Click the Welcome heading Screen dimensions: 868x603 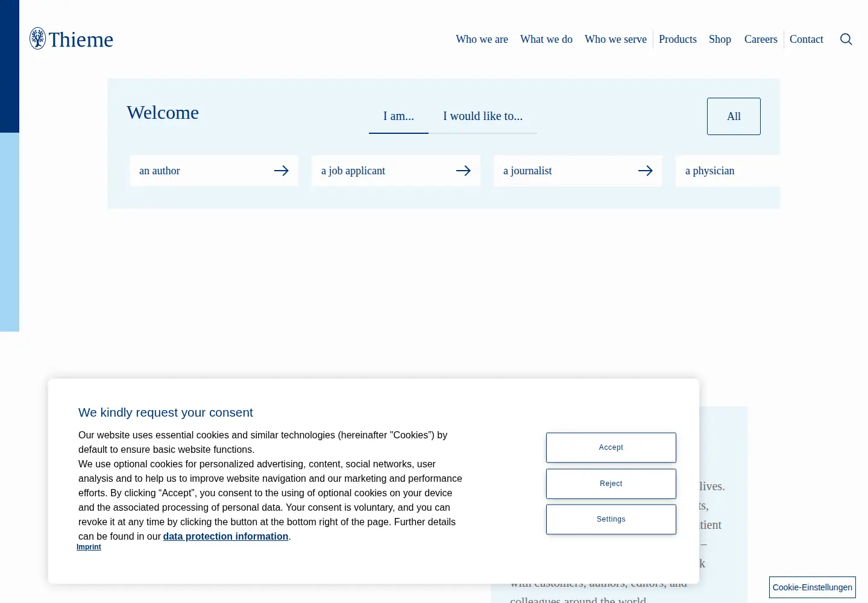pyautogui.click(x=163, y=113)
